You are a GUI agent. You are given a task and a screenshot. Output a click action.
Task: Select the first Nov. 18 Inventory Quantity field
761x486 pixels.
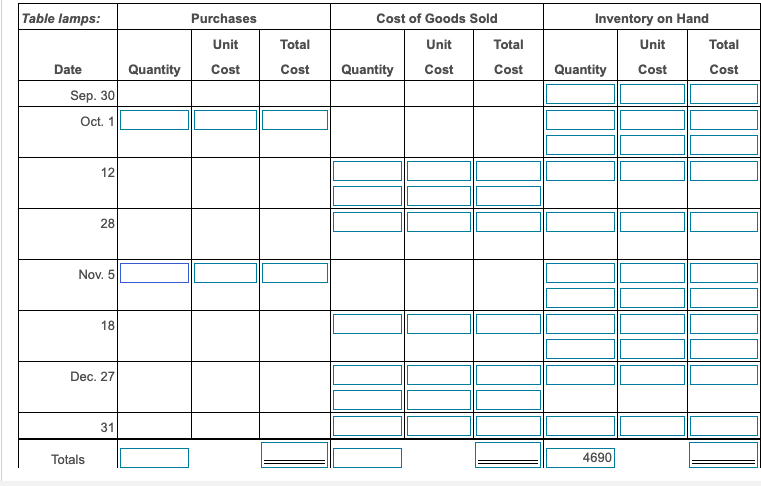580,324
